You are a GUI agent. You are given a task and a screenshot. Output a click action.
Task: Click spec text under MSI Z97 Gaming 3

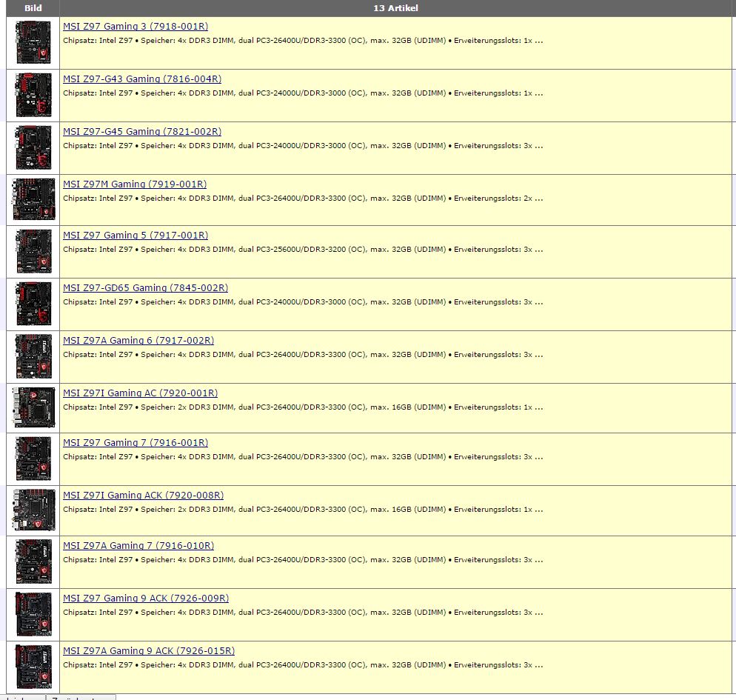click(303, 41)
